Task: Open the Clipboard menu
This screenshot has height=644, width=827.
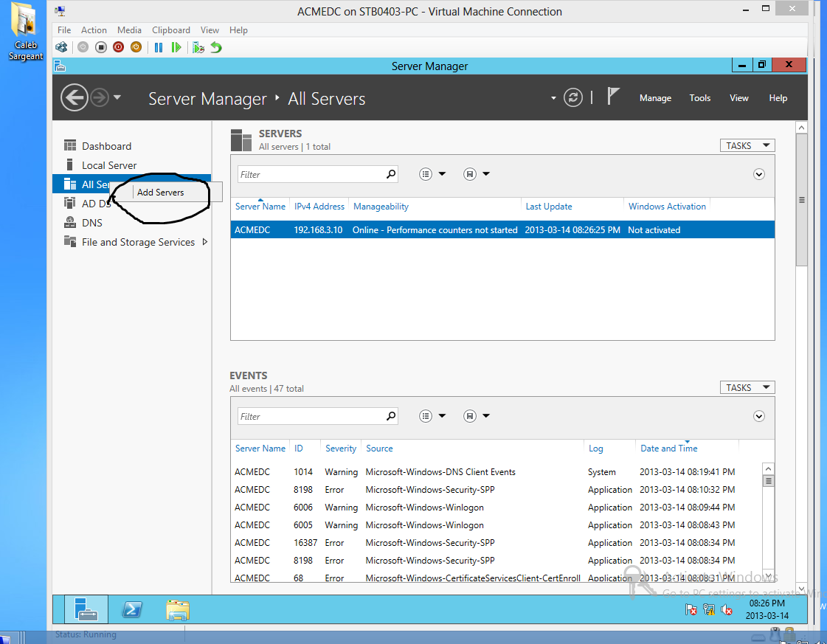Action: pos(171,30)
